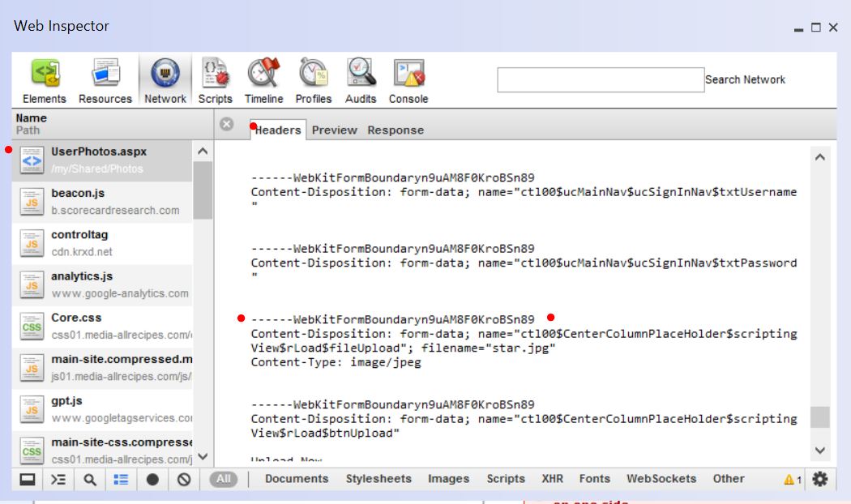Select the beacon.js request
Viewport: 851px width, 504px height.
(x=102, y=202)
